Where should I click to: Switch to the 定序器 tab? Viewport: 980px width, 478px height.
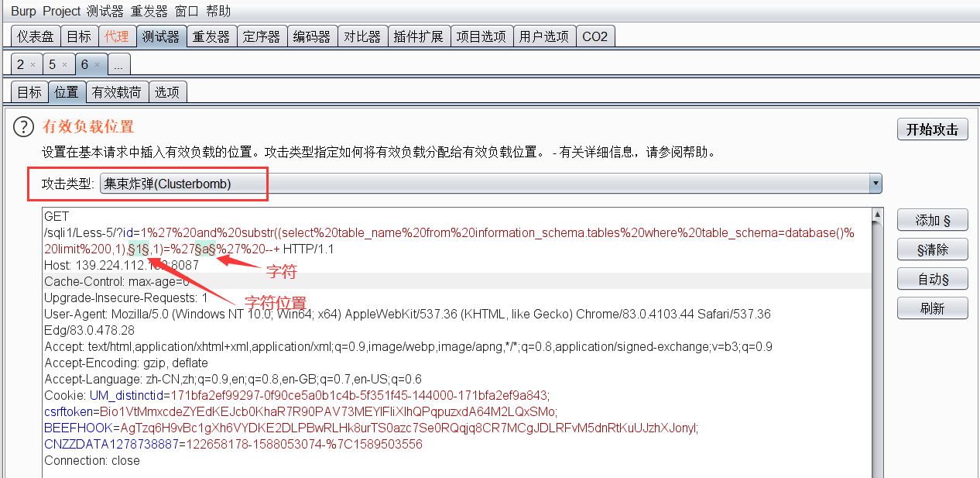[x=262, y=36]
